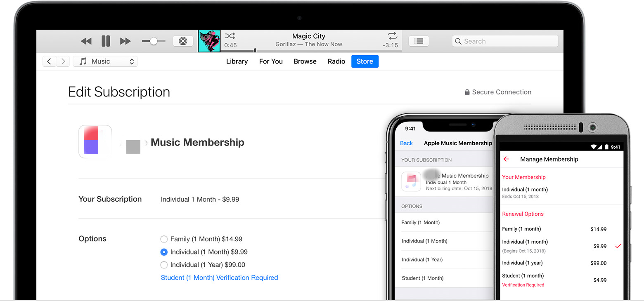The image size is (644, 301).
Task: Skip forward to next track
Action: [125, 41]
